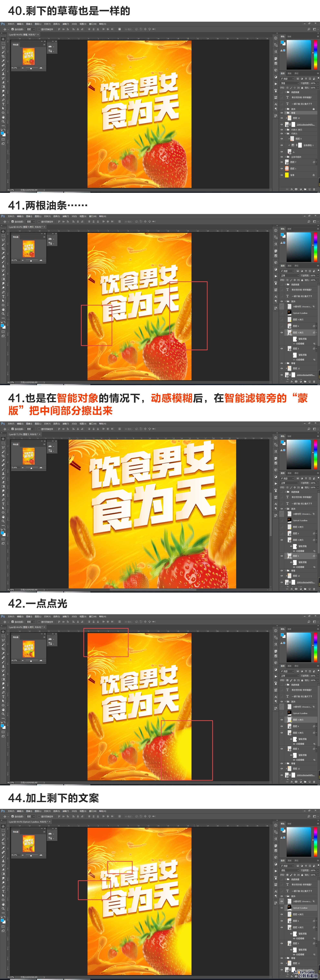Select the Eyedropper tool in step 40 screenshot

click(x=3, y=61)
